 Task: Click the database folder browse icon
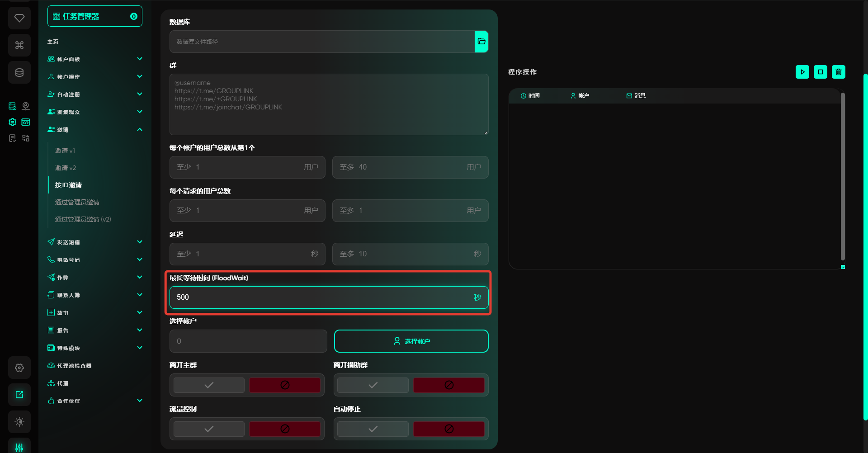481,42
